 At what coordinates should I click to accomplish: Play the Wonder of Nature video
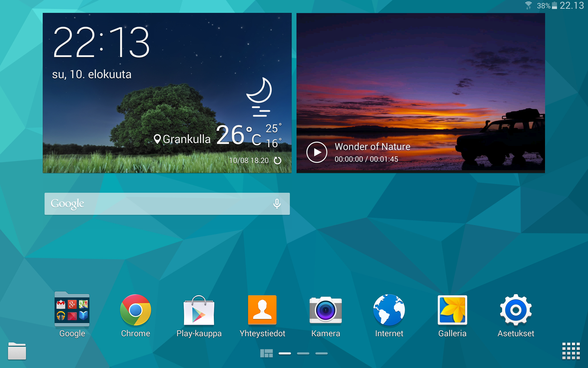[317, 152]
